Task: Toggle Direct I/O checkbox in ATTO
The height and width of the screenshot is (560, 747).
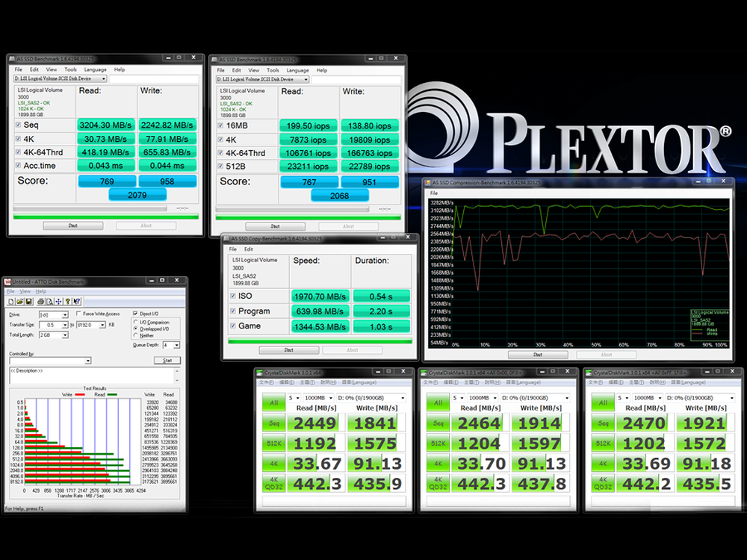Action: click(136, 314)
